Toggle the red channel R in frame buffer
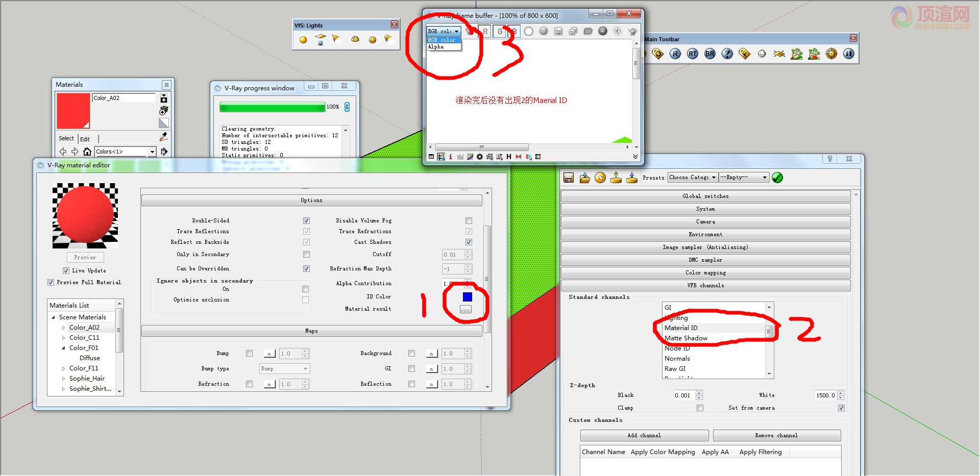Screen dimensions: 980x476 tap(485, 32)
